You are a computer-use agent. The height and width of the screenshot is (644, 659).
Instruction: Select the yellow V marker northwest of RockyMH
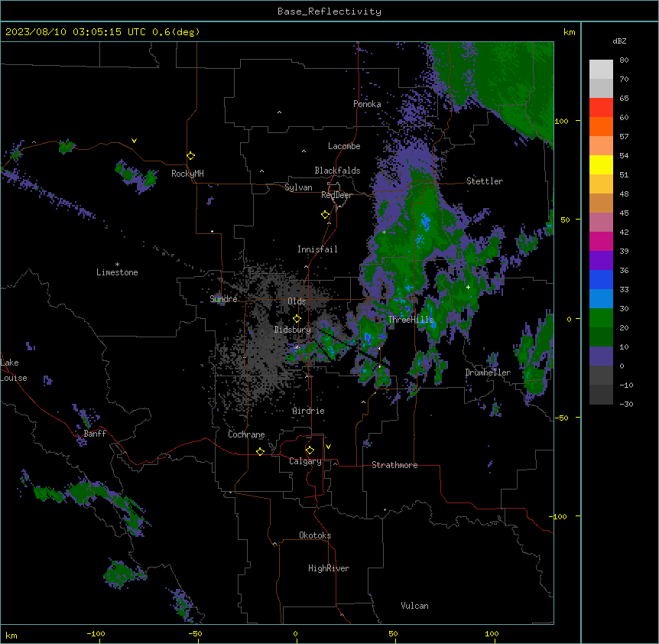(134, 141)
